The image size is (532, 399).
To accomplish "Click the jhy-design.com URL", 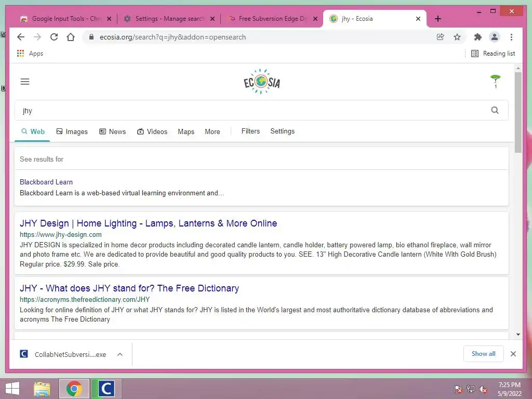I will (61, 234).
